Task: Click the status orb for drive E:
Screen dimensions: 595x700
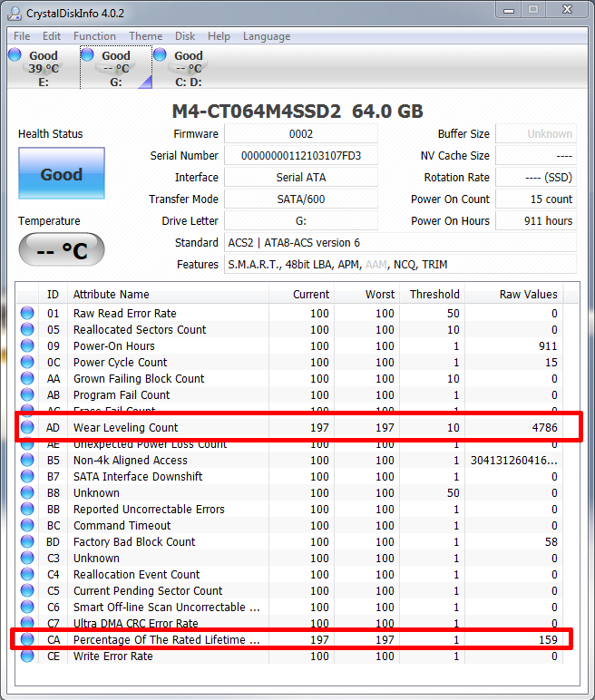Action: pyautogui.click(x=15, y=54)
